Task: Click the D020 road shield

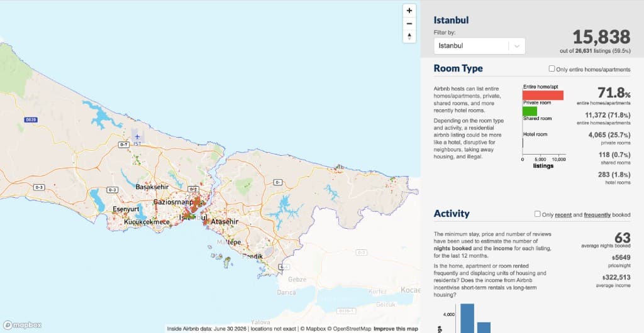Action: (31, 120)
